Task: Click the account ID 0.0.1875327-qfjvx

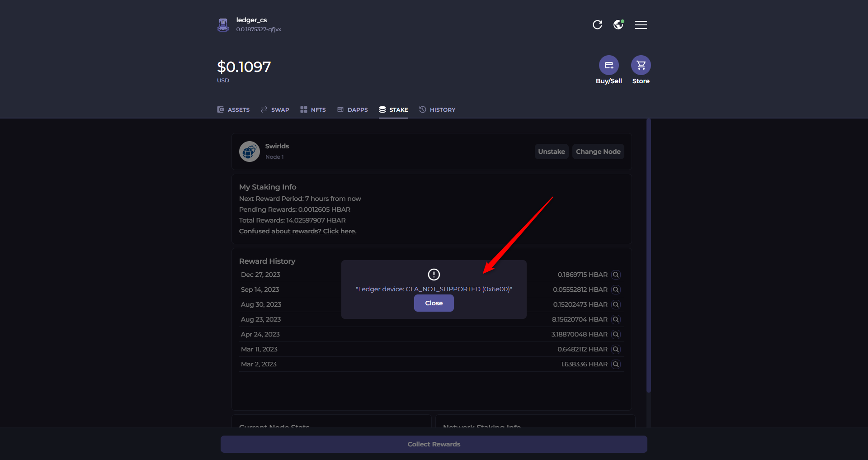Action: coord(259,29)
